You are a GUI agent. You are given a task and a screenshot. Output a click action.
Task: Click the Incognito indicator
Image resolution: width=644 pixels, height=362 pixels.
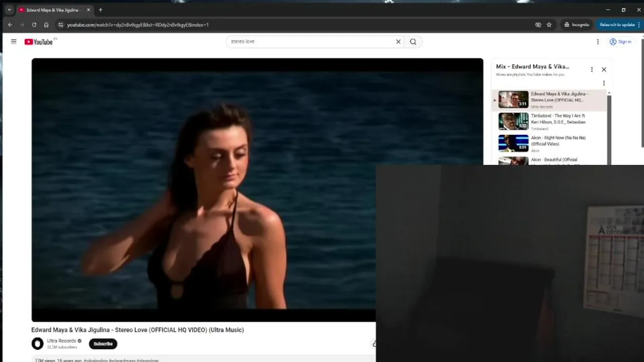pos(577,25)
